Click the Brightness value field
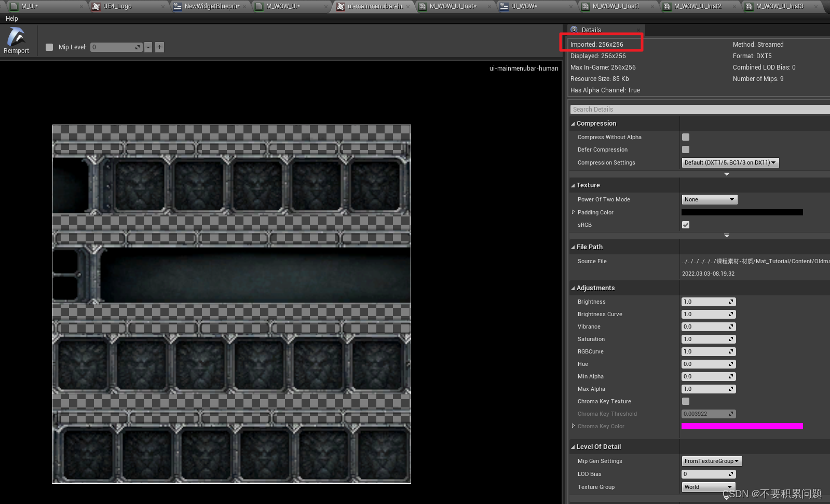 pos(709,302)
